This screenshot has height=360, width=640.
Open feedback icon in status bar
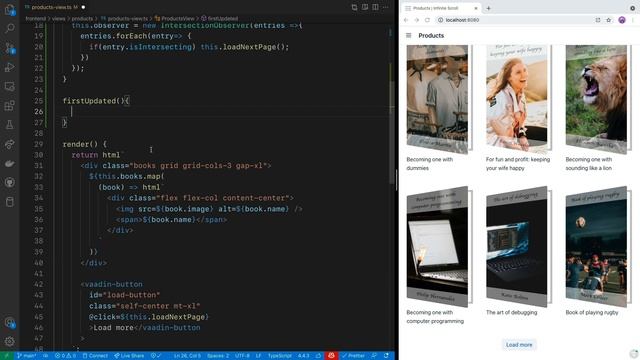coord(374,356)
